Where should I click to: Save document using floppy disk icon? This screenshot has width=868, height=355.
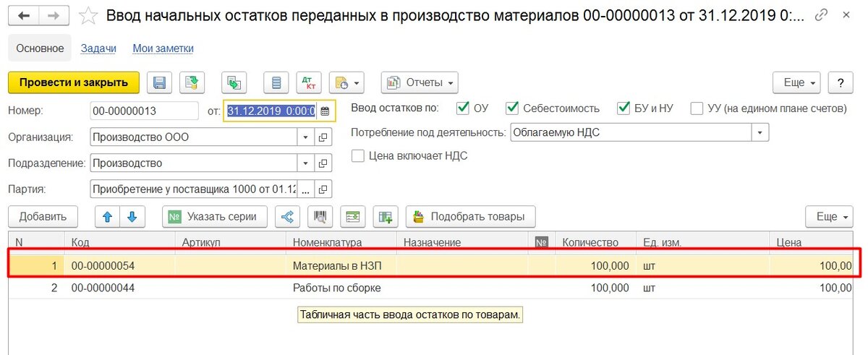(x=158, y=82)
